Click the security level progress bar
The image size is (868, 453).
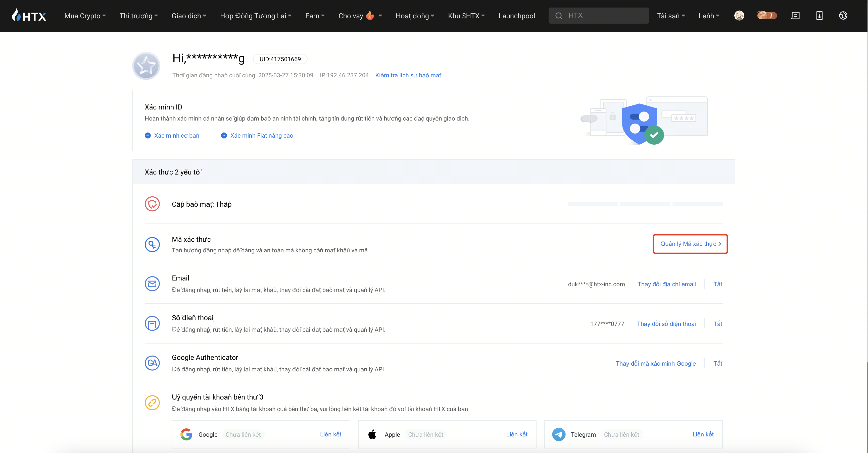pyautogui.click(x=645, y=204)
